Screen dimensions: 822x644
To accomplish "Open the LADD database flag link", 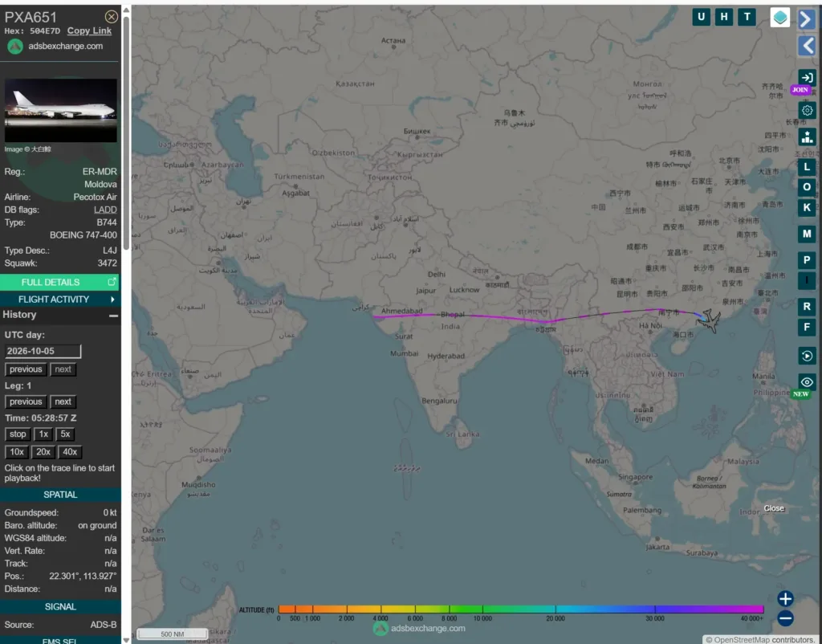I will pos(105,210).
